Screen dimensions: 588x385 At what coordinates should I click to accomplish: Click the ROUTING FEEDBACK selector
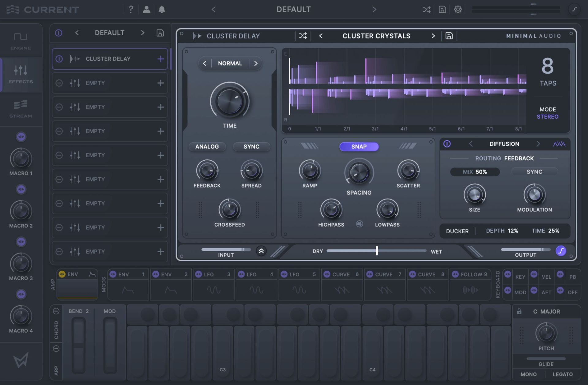pyautogui.click(x=504, y=158)
